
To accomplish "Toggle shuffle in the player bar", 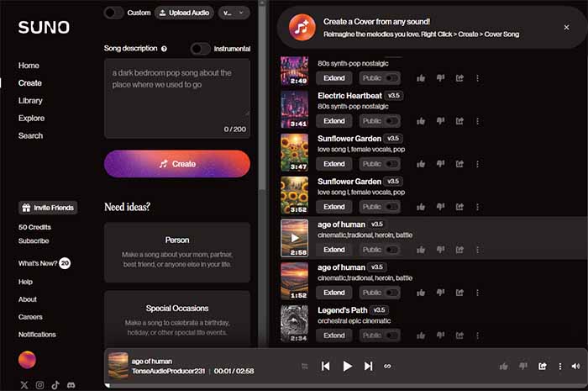I will [x=304, y=367].
